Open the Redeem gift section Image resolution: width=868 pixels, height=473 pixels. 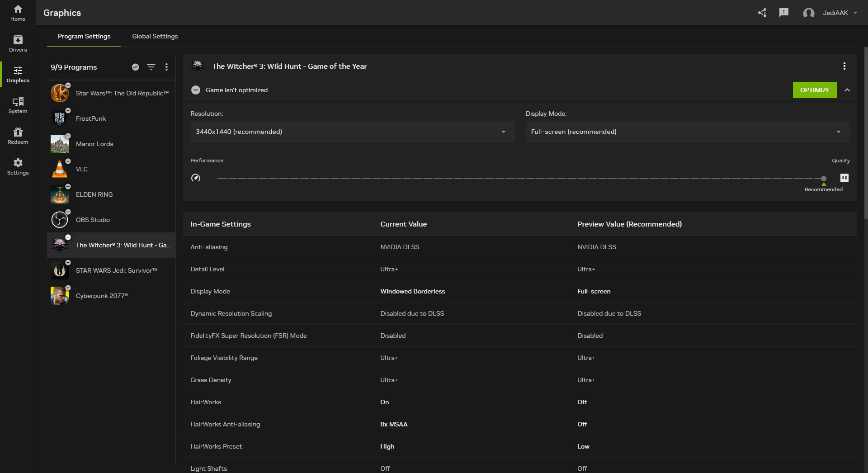pyautogui.click(x=18, y=136)
